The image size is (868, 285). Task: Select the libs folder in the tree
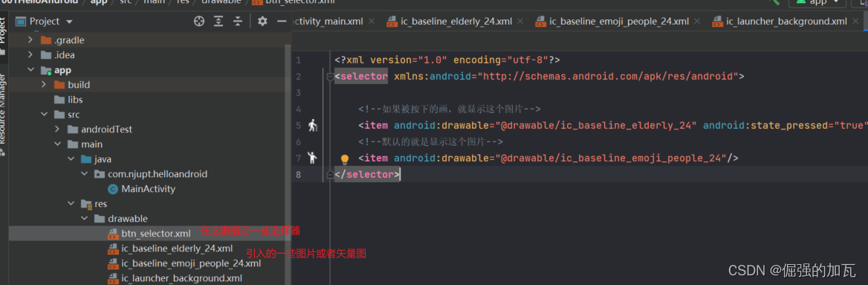(75, 100)
